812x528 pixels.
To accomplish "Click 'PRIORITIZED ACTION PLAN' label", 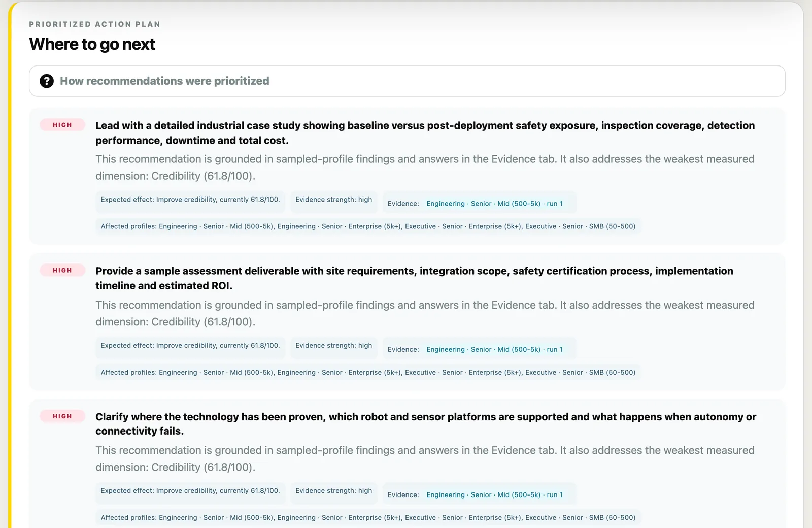I will pyautogui.click(x=95, y=24).
